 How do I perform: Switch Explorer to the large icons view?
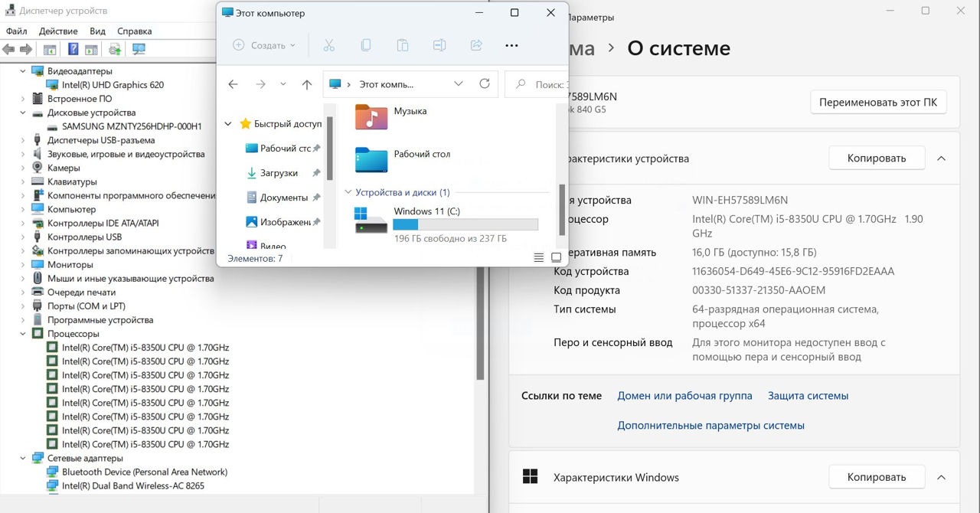557,258
